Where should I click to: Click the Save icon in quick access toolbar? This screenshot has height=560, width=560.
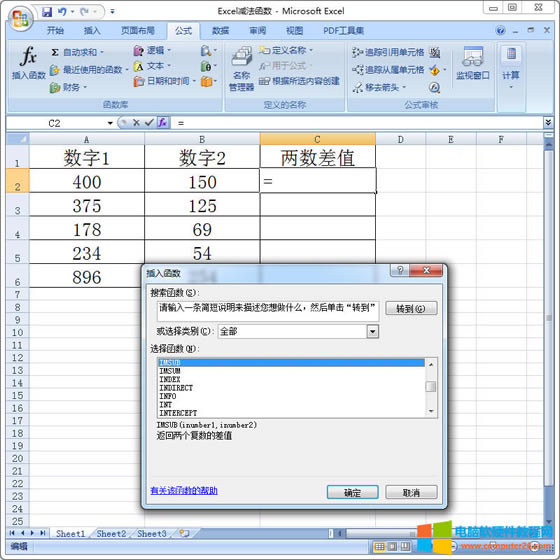coord(47,12)
